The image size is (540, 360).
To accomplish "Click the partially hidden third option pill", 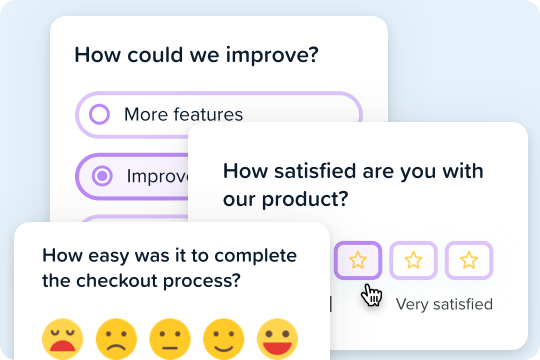I will [x=134, y=218].
